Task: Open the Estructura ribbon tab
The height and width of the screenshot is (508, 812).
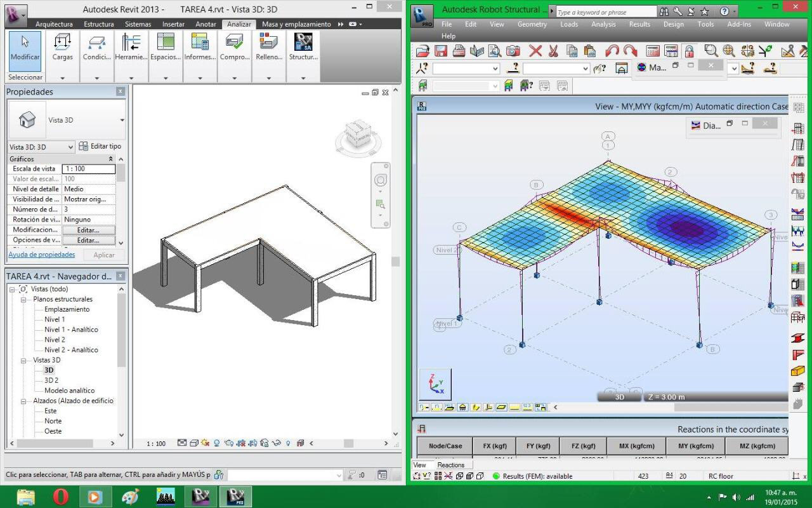Action: pos(99,24)
